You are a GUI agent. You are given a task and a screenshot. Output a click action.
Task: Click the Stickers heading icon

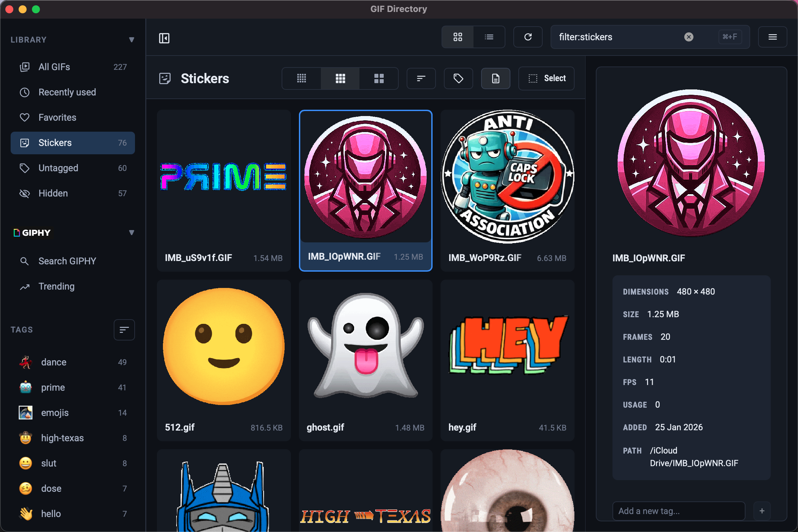pyautogui.click(x=165, y=78)
